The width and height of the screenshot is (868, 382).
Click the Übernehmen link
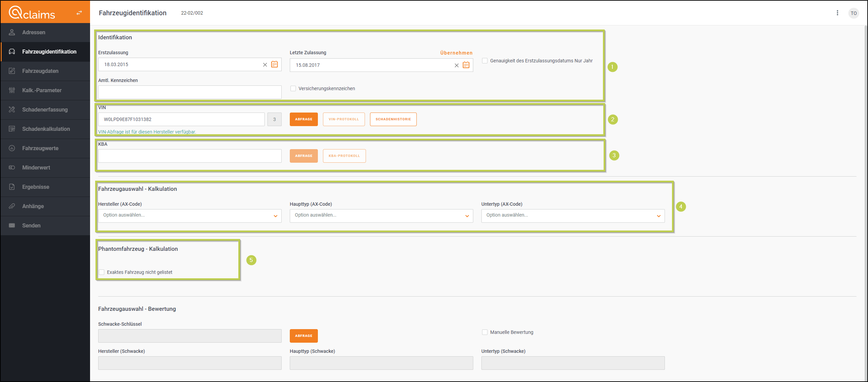click(456, 53)
